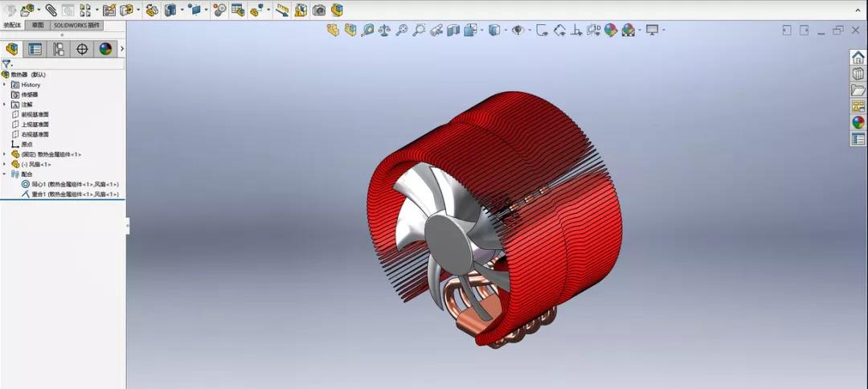
Task: Select the 前视基准面 plane item
Action: [35, 114]
